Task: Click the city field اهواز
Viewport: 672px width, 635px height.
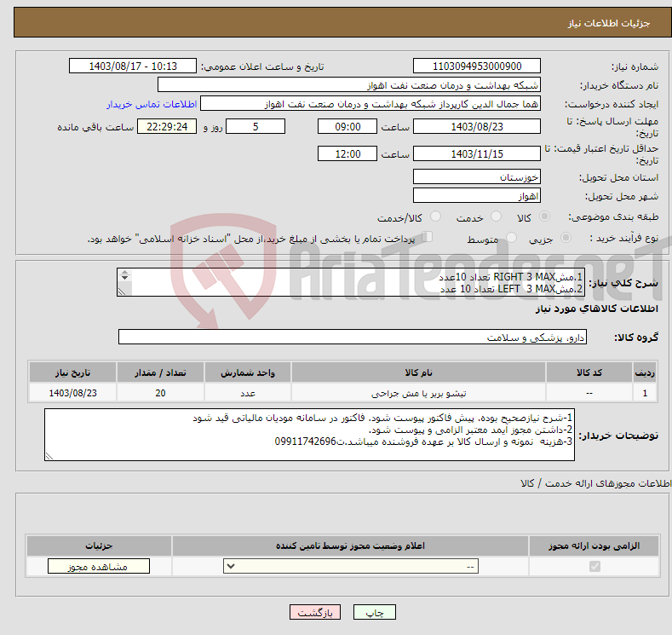Action: click(x=477, y=195)
